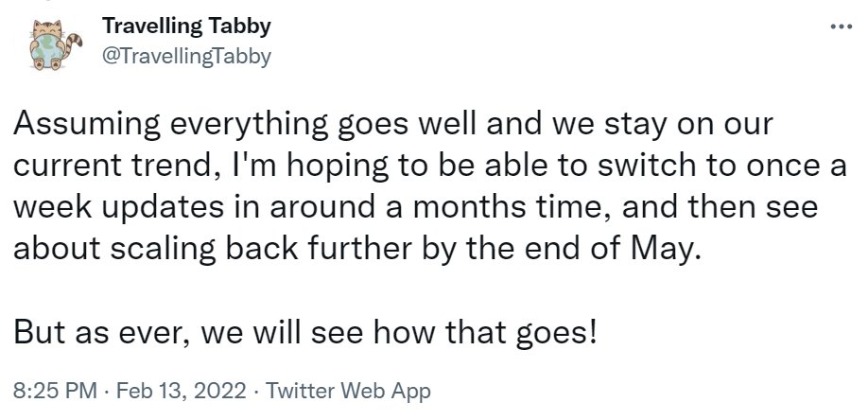Open the Twitter Web App source link

point(348,392)
